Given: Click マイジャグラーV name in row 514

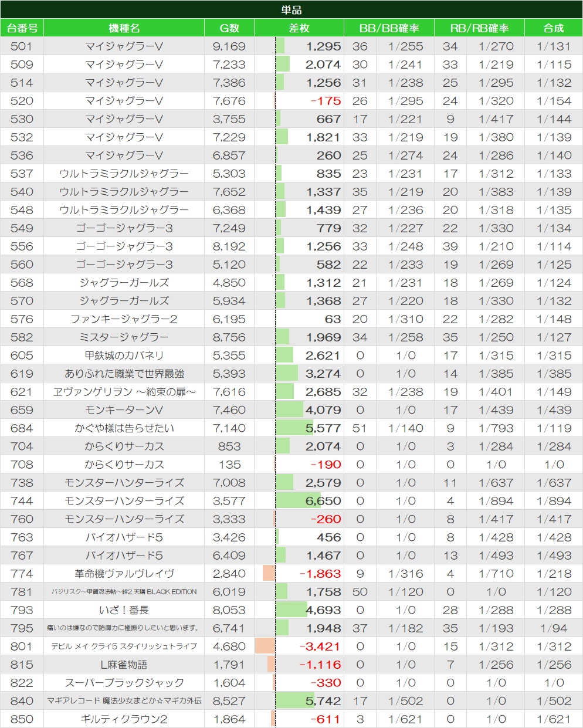Looking at the screenshot, I should [124, 83].
